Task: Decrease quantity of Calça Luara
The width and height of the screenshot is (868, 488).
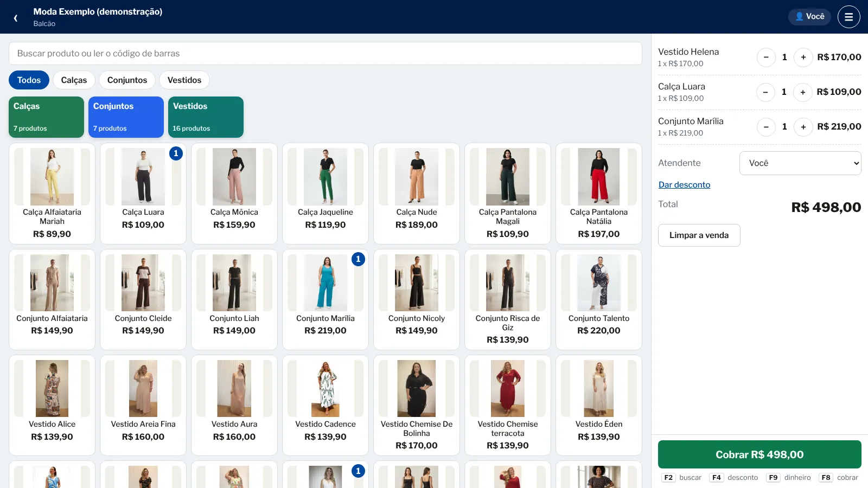Action: coord(765,92)
